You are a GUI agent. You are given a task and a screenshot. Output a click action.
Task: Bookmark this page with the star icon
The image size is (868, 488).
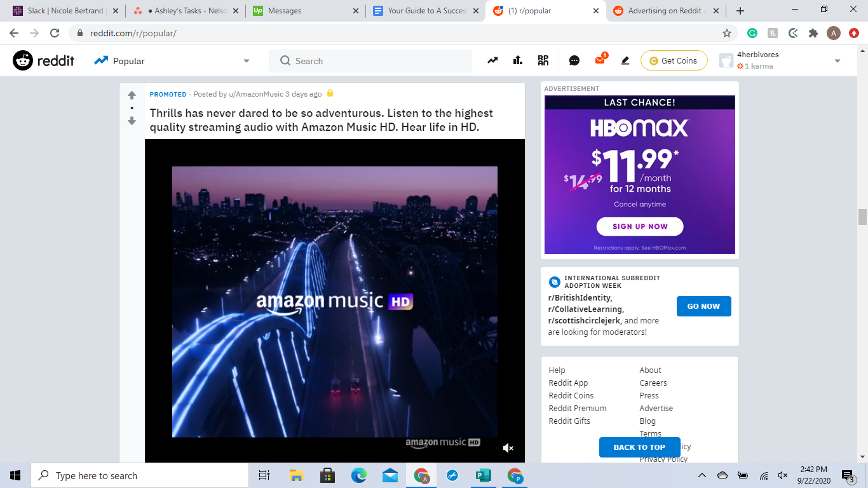tap(727, 33)
